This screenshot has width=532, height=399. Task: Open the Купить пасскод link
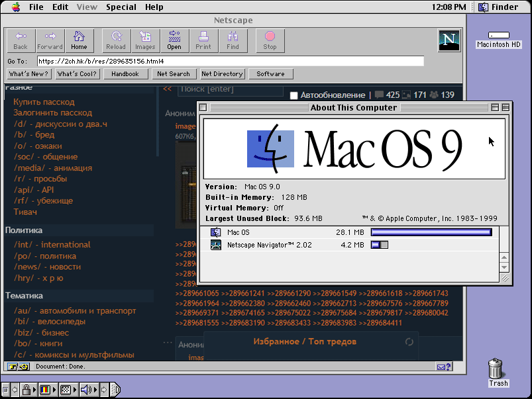click(44, 102)
